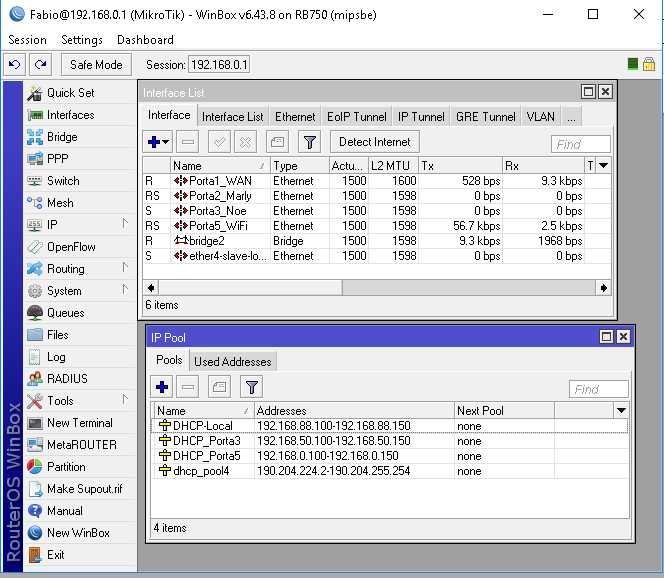Click Filter funnel in IP Pool

[x=252, y=387]
